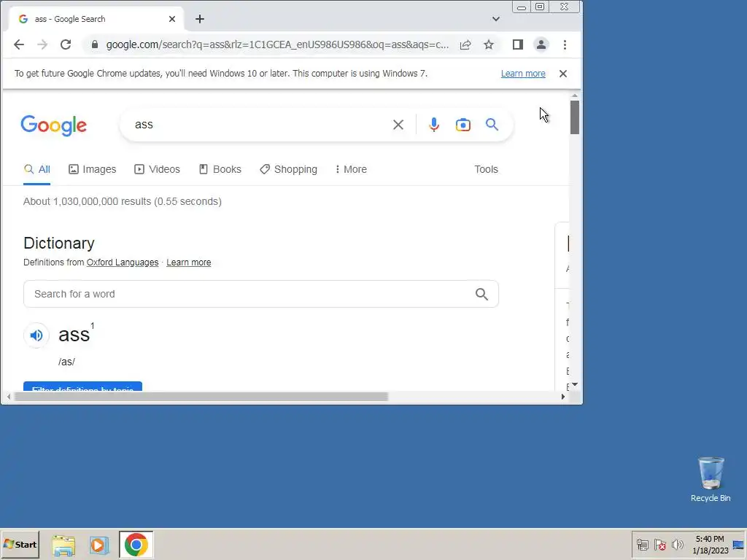Screen dimensions: 747x560
Task: Click Filter definitions by topic button
Action: point(82,386)
